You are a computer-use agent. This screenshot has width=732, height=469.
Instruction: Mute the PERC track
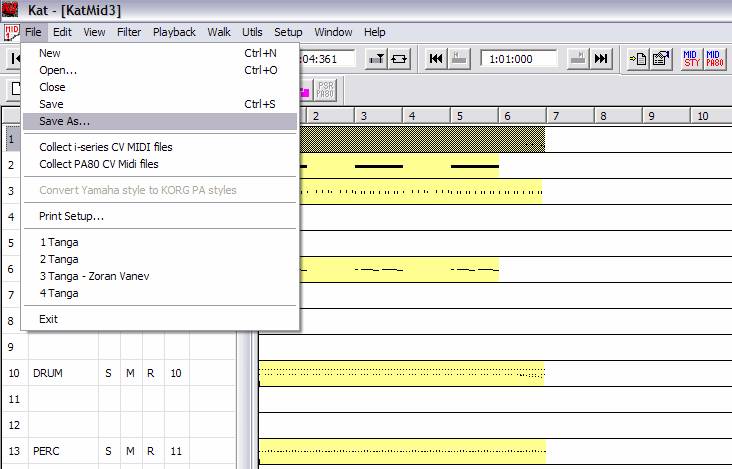click(x=131, y=451)
